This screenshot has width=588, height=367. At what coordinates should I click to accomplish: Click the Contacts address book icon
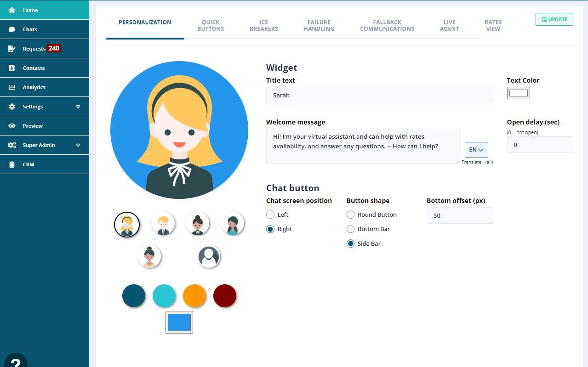coord(12,68)
